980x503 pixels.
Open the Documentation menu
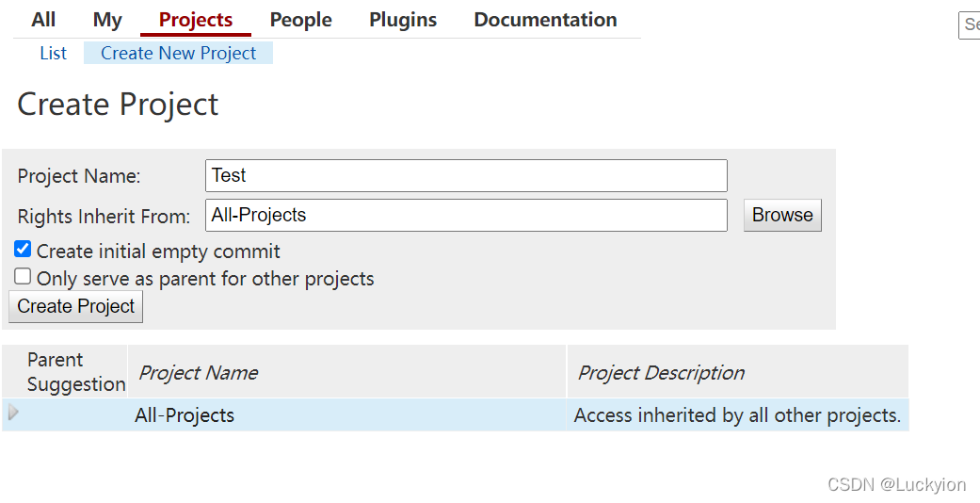point(545,20)
